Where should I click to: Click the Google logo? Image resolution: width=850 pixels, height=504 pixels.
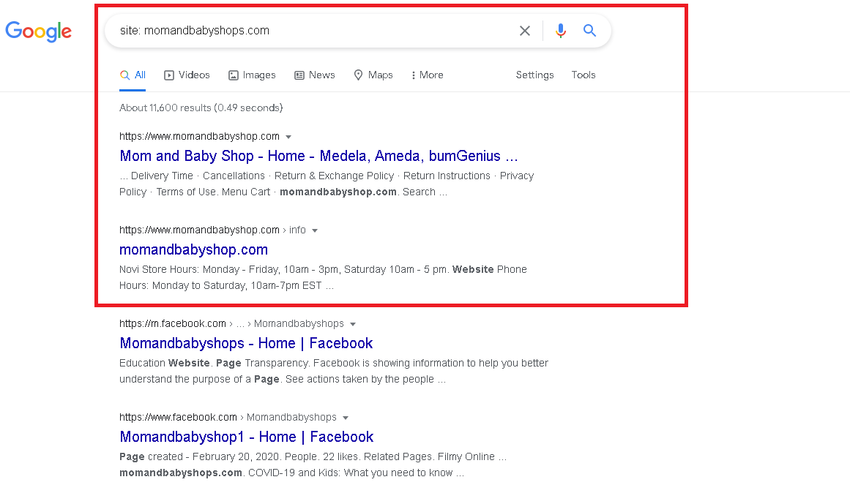39,31
